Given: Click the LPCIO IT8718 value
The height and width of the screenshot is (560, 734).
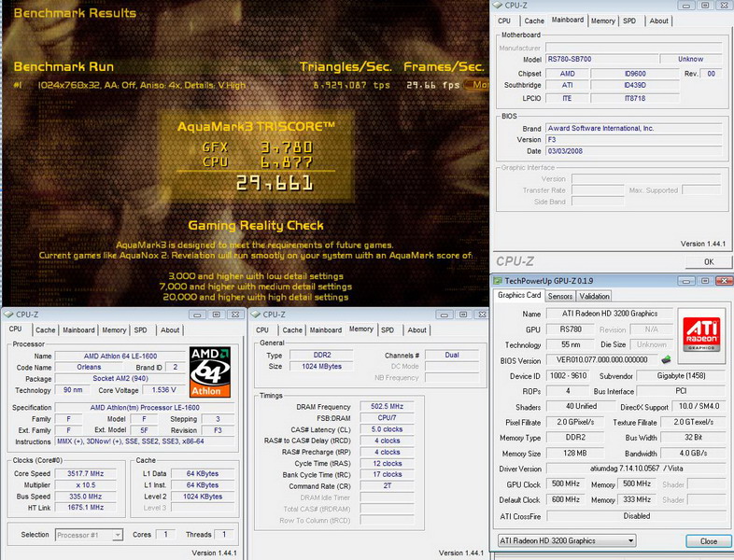Looking at the screenshot, I should (x=635, y=99).
